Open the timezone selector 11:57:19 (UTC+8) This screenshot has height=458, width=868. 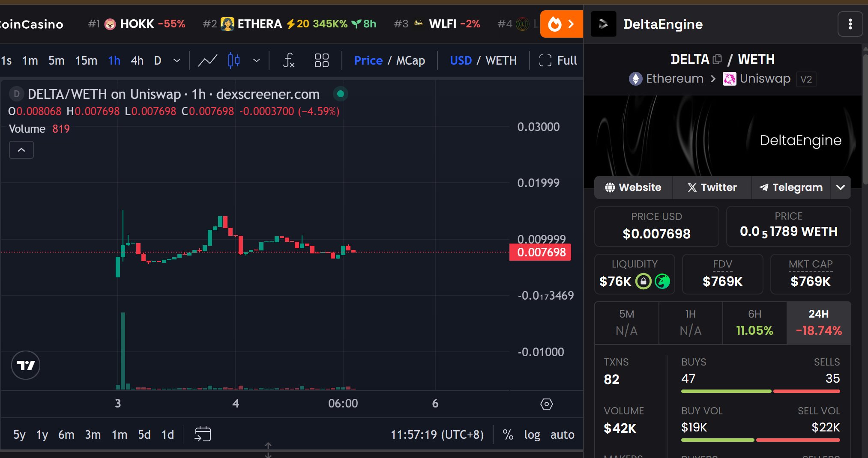[x=437, y=434]
